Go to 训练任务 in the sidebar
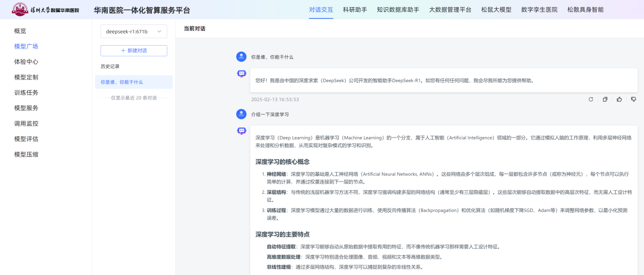 [x=26, y=93]
